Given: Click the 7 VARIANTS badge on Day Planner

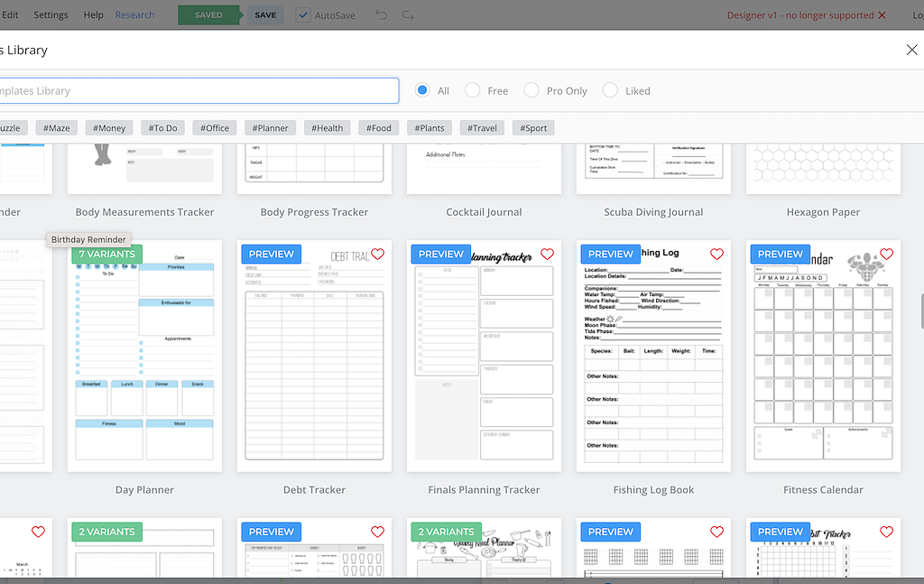Looking at the screenshot, I should tap(106, 255).
